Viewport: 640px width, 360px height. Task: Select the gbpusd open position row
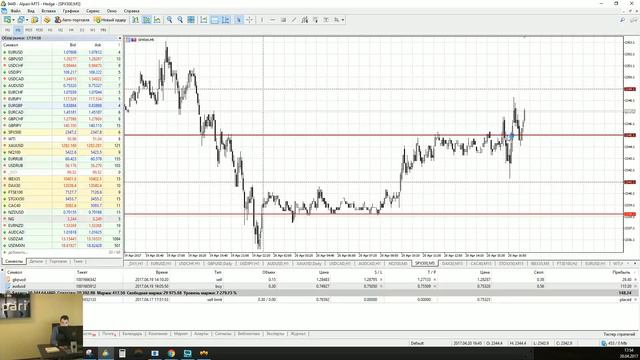pyautogui.click(x=320, y=280)
